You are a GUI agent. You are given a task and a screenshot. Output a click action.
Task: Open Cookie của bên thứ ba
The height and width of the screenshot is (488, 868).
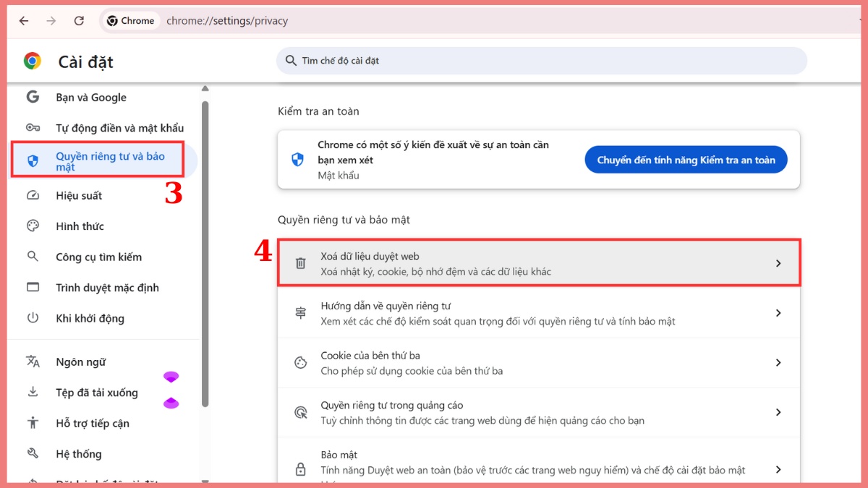pos(539,363)
